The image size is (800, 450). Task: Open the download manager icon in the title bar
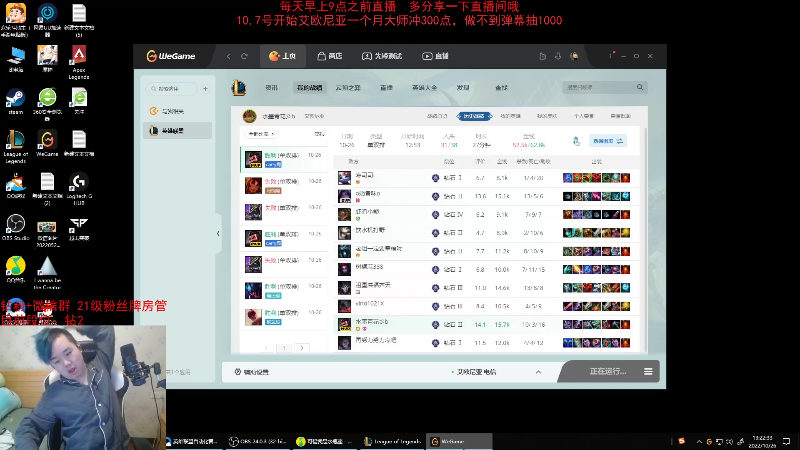point(558,56)
